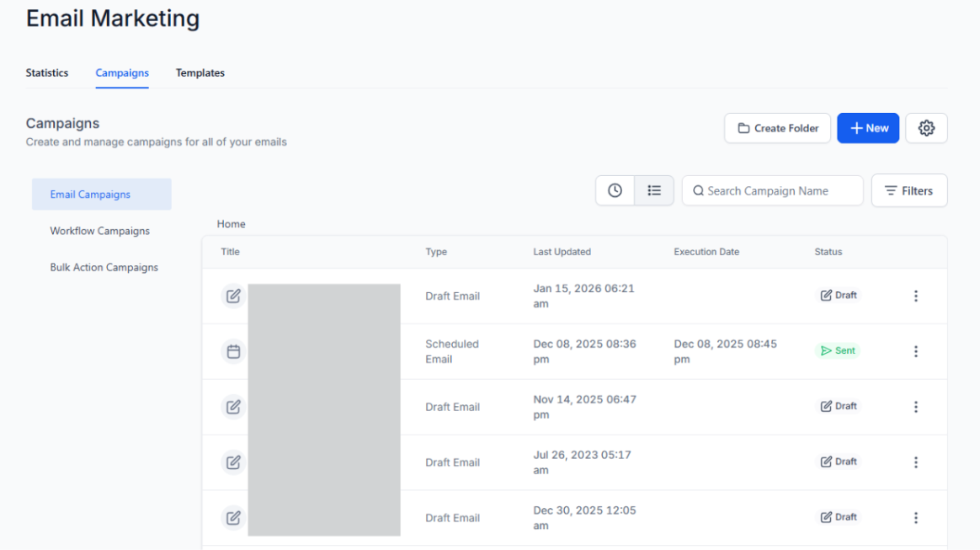Open three-dot menu for the Sent campaign
The width and height of the screenshot is (980, 550).
tap(916, 351)
